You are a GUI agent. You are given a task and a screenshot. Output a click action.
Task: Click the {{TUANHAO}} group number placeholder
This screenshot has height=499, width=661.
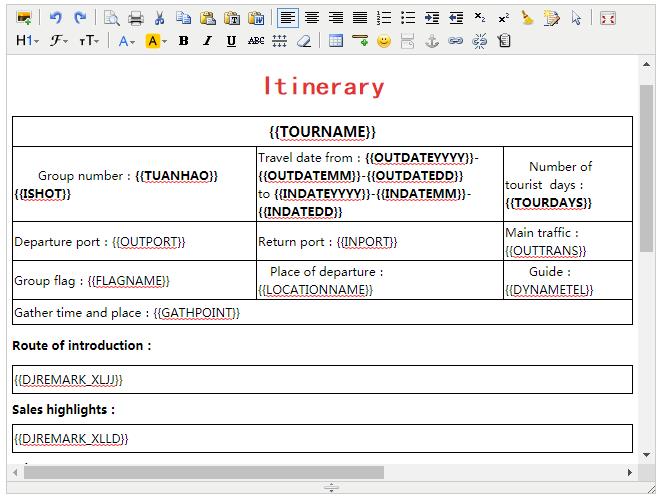pyautogui.click(x=177, y=176)
